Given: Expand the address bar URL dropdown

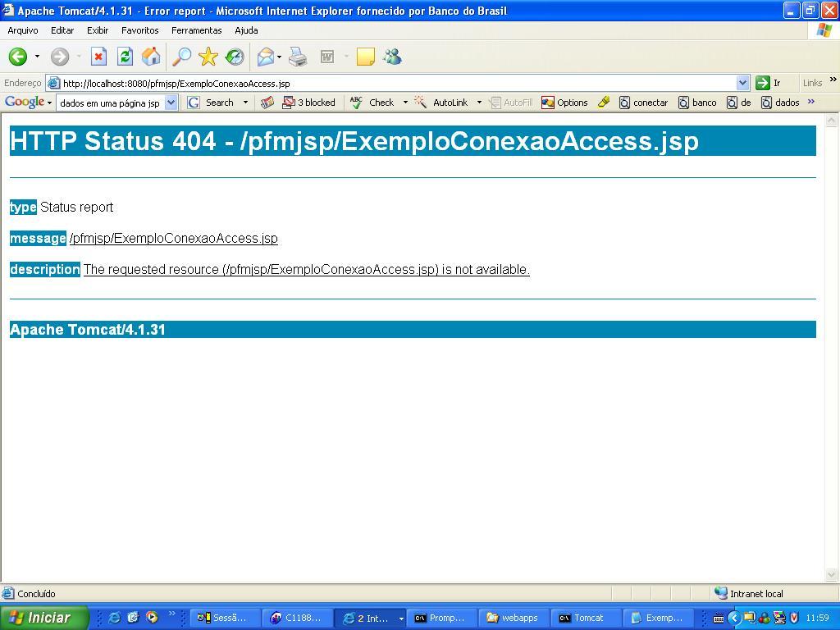Looking at the screenshot, I should point(742,83).
